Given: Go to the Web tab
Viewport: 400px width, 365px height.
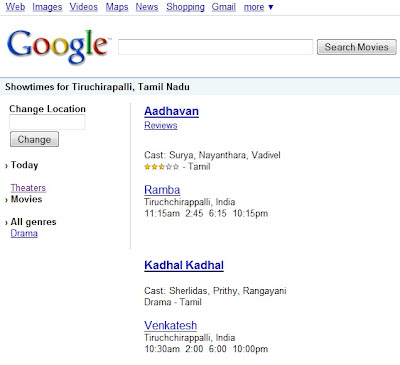Looking at the screenshot, I should tap(15, 7).
